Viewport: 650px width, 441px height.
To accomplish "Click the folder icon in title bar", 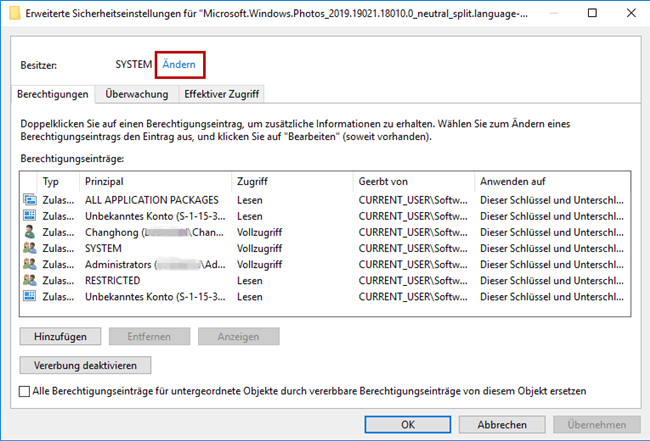I will tap(14, 13).
